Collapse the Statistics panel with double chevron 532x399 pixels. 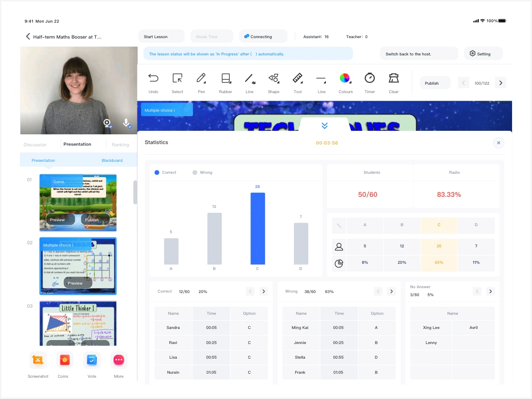(x=325, y=126)
